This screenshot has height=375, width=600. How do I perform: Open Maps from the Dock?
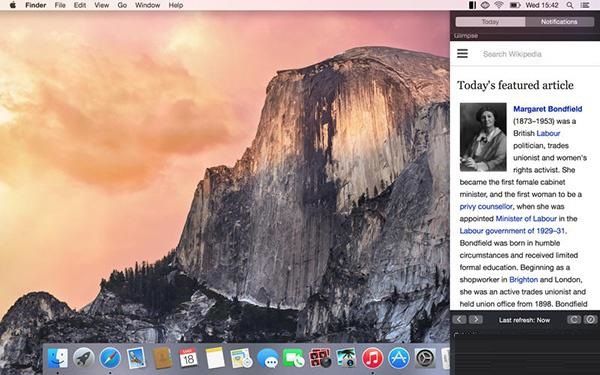pos(241,359)
